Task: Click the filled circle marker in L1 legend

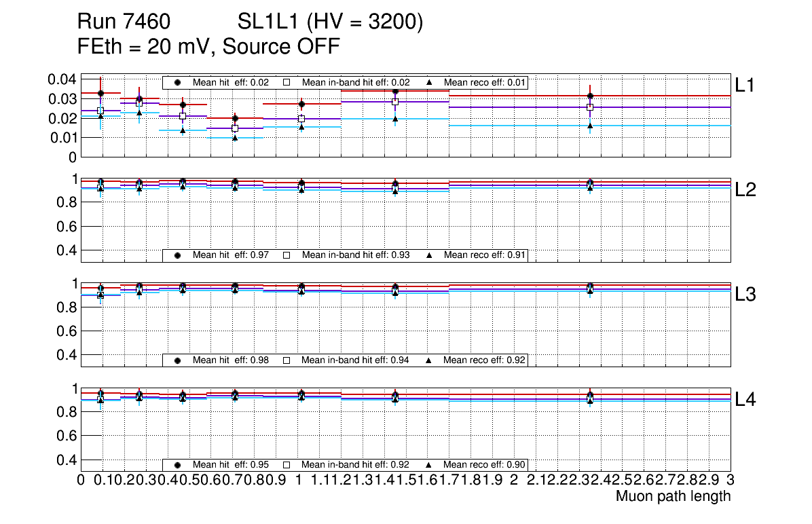Action: click(x=178, y=82)
